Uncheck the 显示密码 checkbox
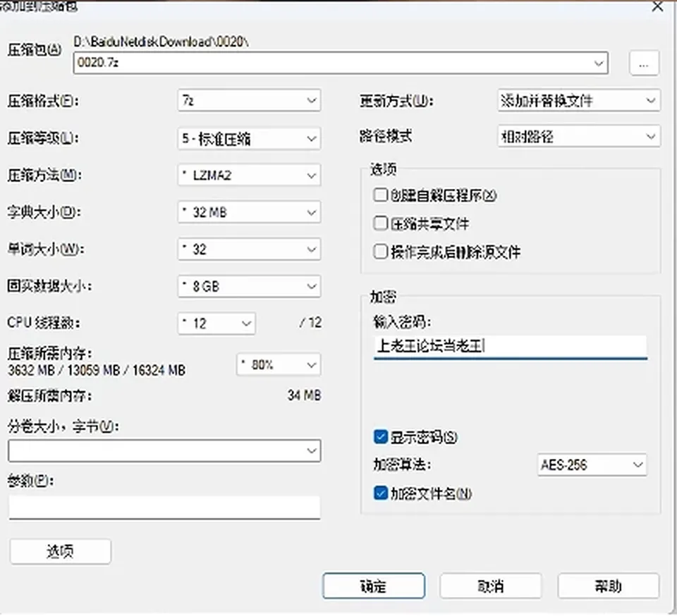677x616 pixels. (x=380, y=436)
